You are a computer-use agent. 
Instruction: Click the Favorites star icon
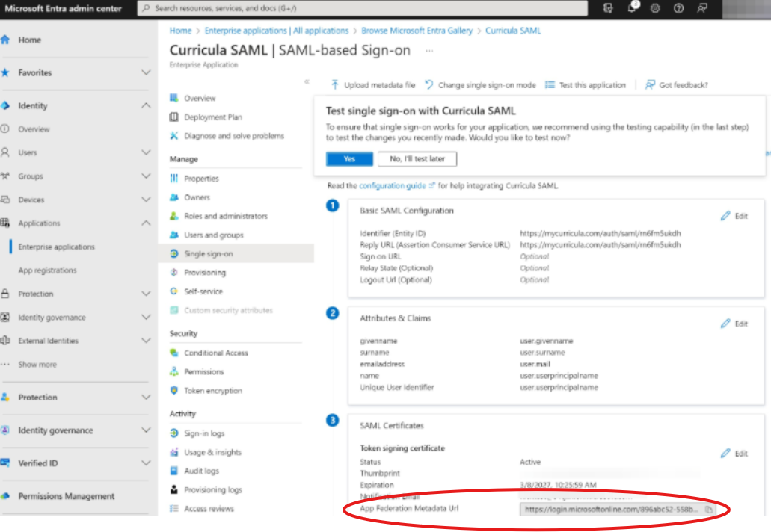coord(5,72)
